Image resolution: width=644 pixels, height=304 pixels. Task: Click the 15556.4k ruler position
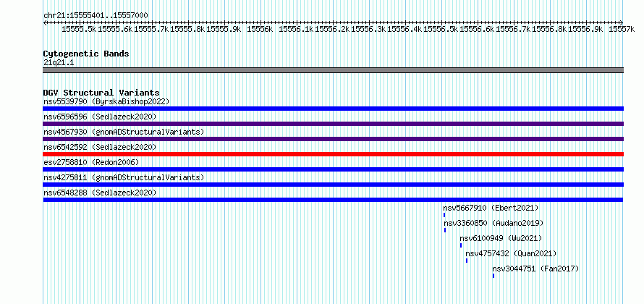[404, 29]
